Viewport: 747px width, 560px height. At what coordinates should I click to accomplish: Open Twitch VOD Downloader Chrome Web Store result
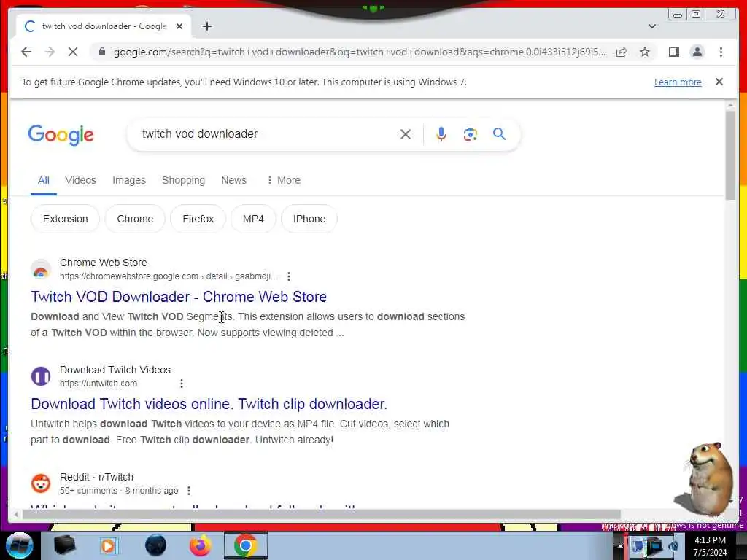tap(179, 297)
